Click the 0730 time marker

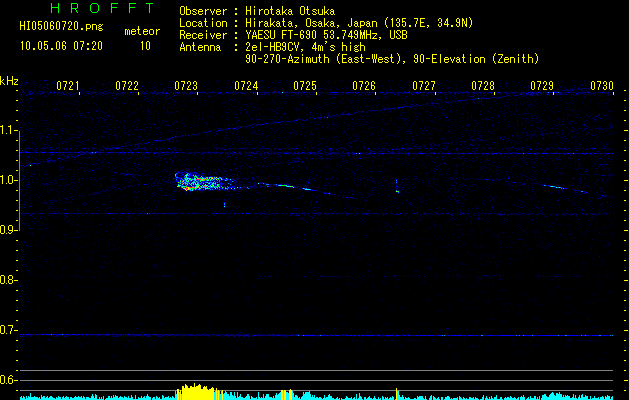(x=602, y=86)
